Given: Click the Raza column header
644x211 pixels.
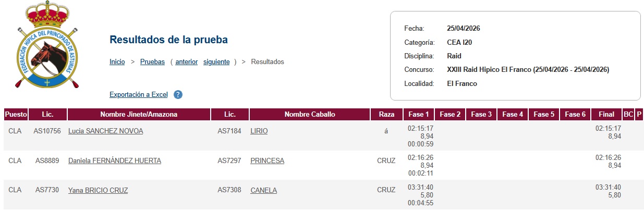Looking at the screenshot, I should click(386, 115).
